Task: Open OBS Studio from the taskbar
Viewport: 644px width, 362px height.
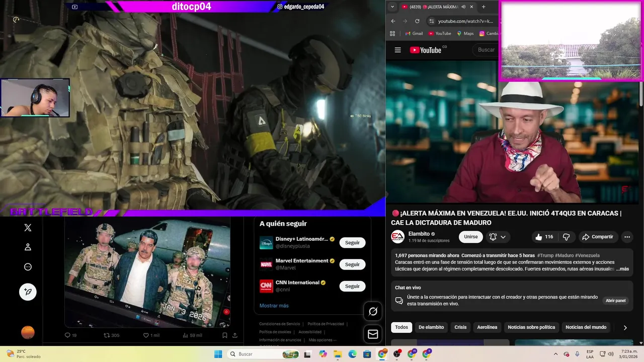Action: coord(397,354)
